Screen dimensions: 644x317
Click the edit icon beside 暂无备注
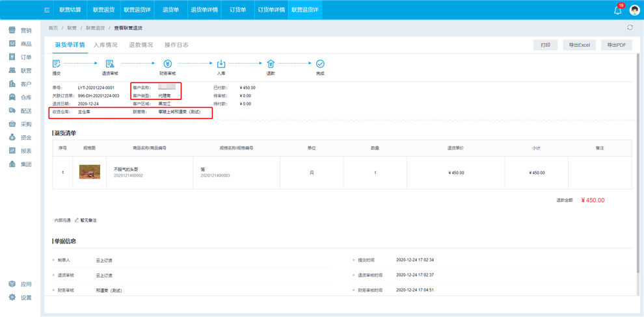[77, 220]
